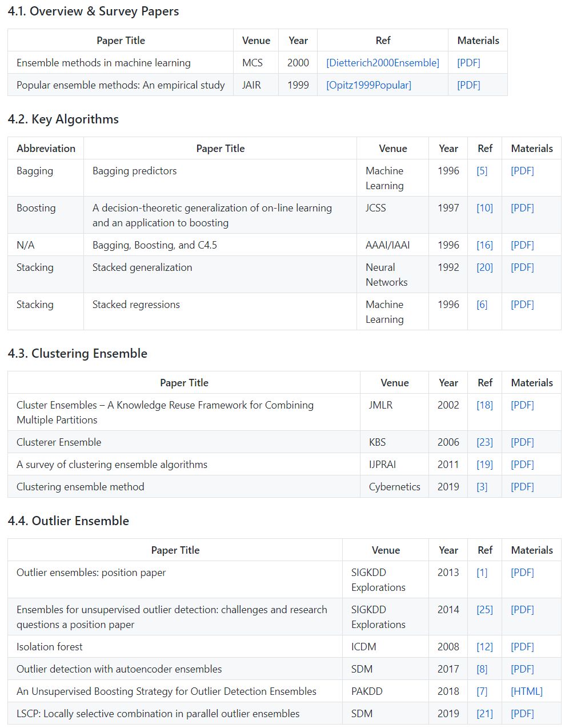
Task: Open the Opitz1999Popular reference link
Action: coord(368,85)
